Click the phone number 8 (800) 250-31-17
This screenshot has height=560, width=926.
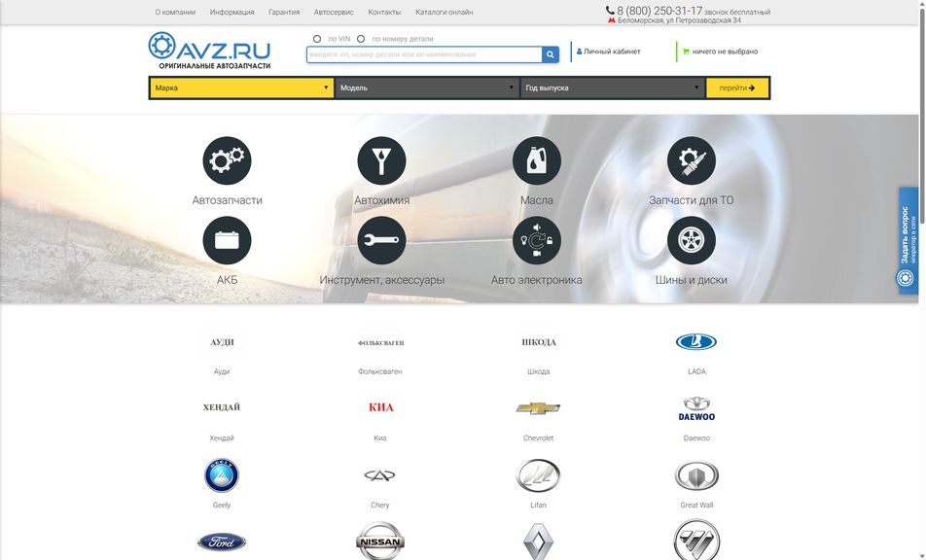pos(659,11)
